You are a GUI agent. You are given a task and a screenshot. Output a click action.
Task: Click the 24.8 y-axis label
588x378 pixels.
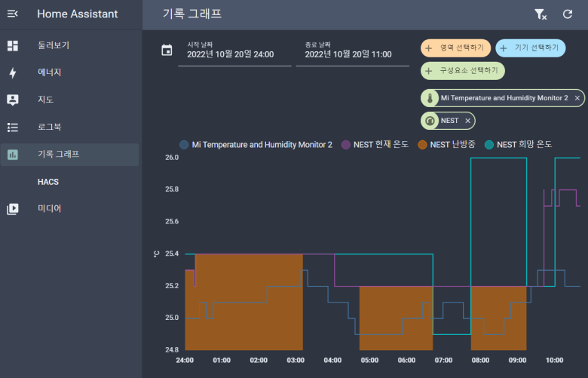tap(172, 350)
